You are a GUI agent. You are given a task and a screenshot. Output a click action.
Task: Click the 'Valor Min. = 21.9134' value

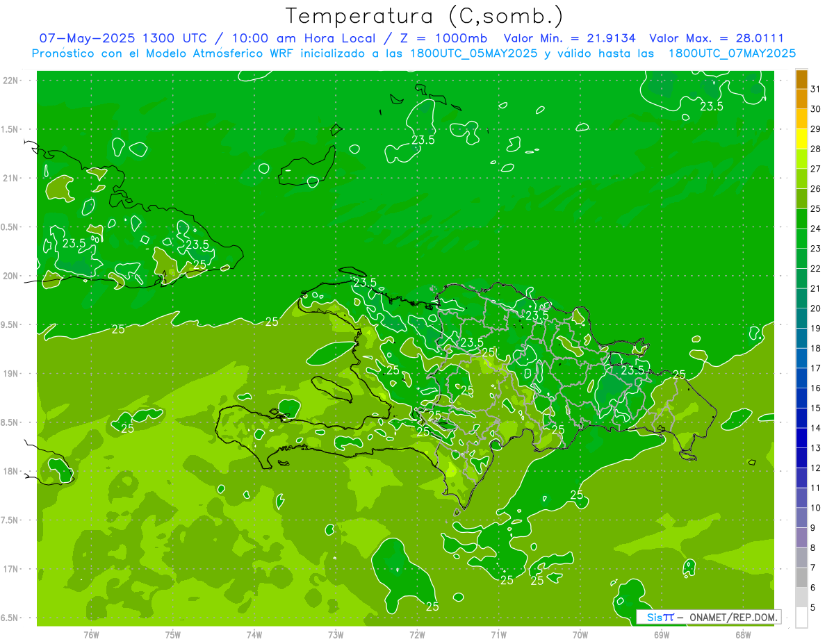pos(570,38)
